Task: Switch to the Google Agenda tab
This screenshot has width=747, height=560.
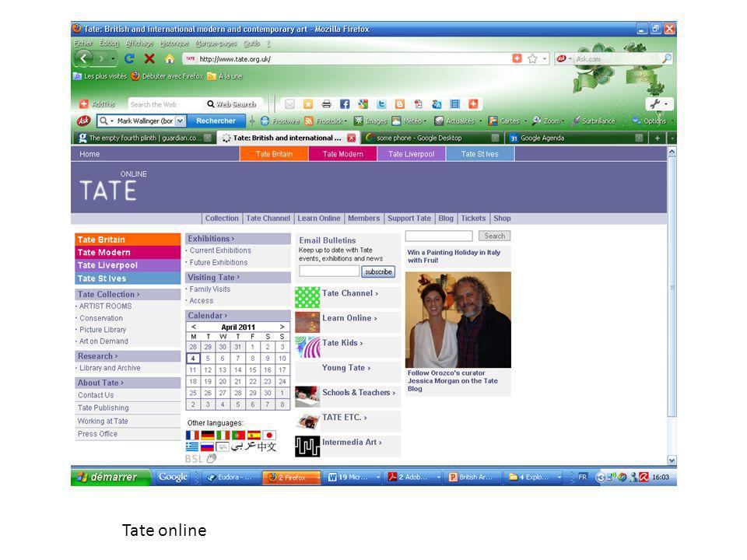Action: 577,138
